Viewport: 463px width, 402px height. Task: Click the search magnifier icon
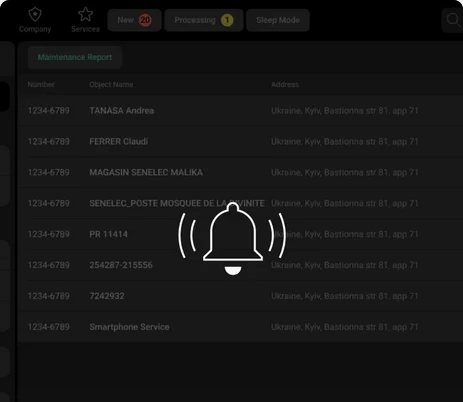[453, 20]
